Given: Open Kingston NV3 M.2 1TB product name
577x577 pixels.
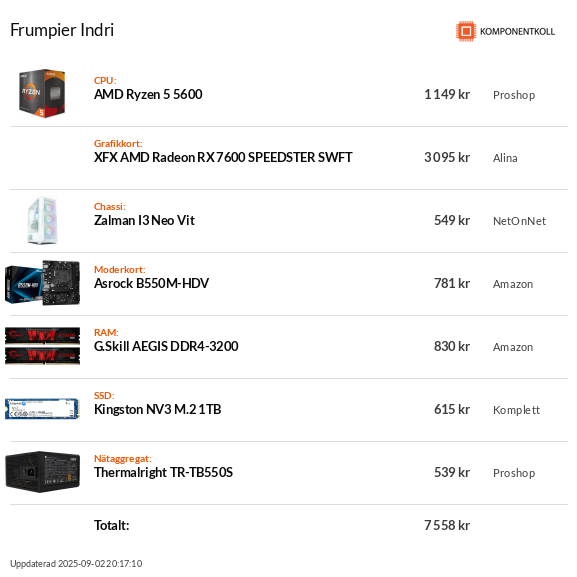Looking at the screenshot, I should tap(157, 409).
